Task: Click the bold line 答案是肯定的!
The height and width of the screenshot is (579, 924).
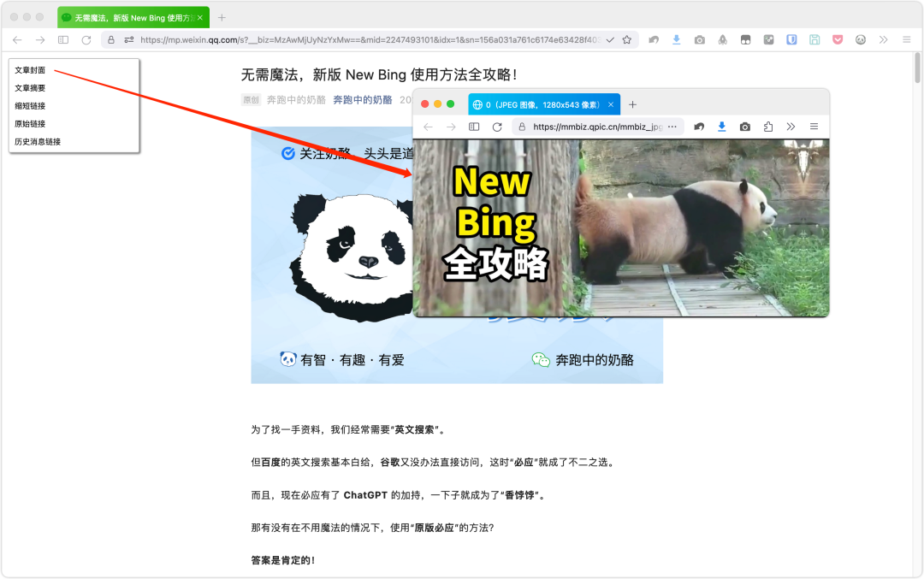Action: (283, 560)
